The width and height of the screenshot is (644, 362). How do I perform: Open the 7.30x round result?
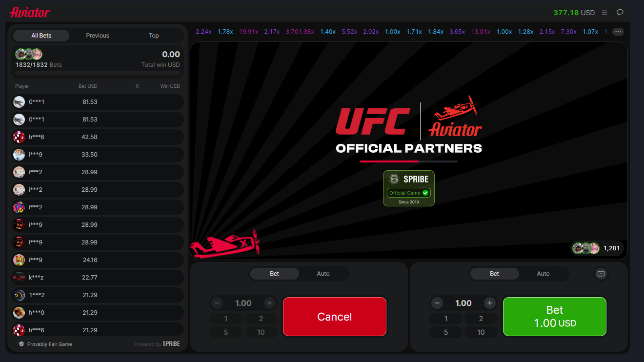tap(568, 32)
